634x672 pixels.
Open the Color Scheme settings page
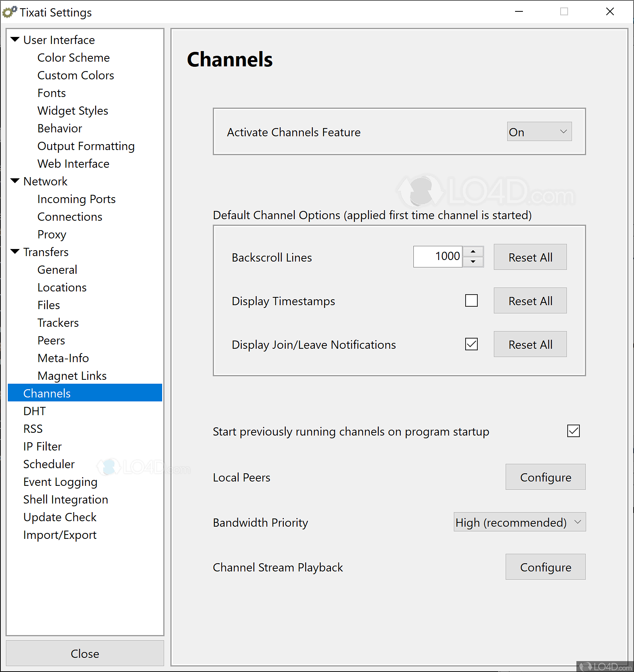pyautogui.click(x=73, y=58)
